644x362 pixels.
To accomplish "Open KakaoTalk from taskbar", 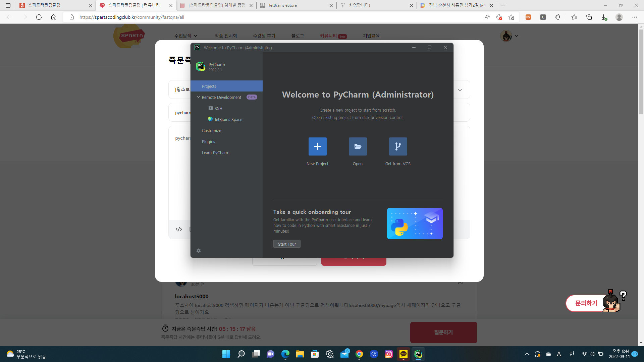I will [x=404, y=354].
